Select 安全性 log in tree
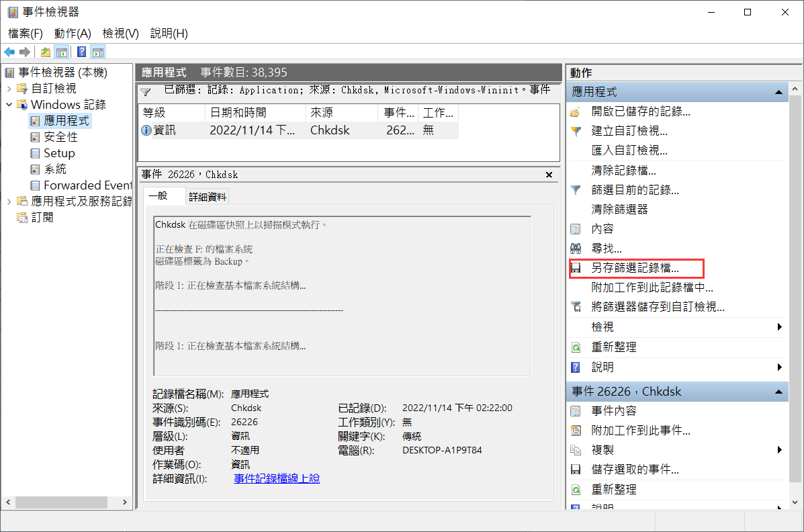804x532 pixels. (60, 137)
